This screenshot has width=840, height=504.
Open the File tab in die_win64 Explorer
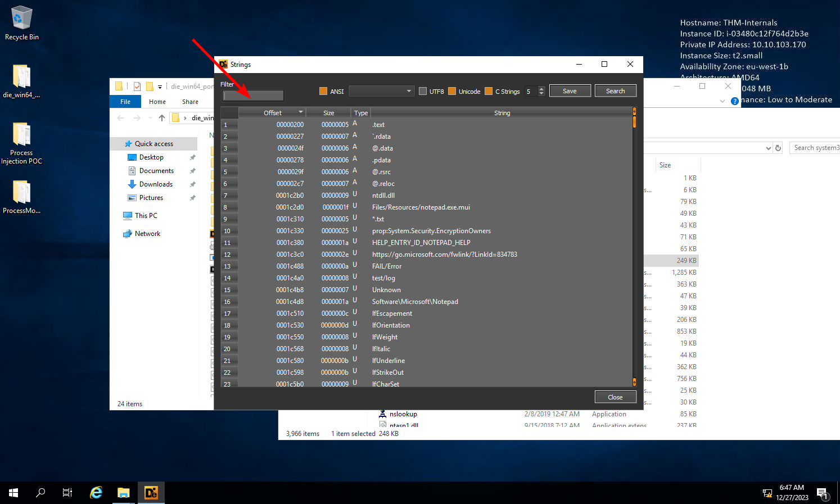[125, 102]
